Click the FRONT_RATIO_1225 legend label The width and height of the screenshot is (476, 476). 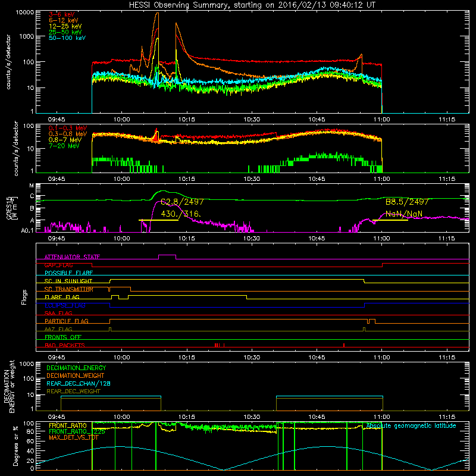(77, 431)
